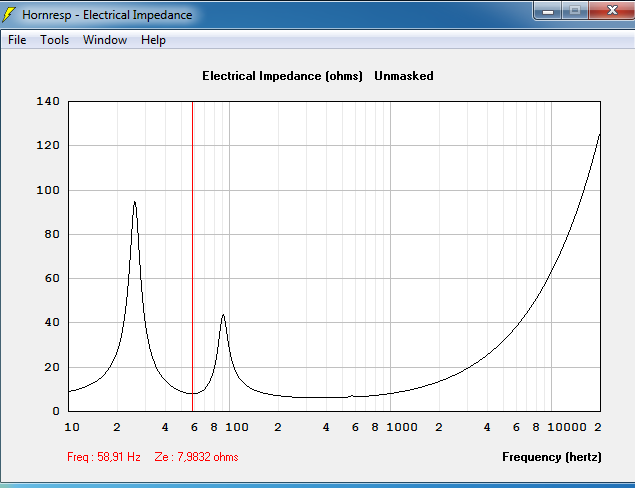635x488 pixels.
Task: Click the 'Electrical Impedance (ohms)' chart title
Action: pos(282,76)
